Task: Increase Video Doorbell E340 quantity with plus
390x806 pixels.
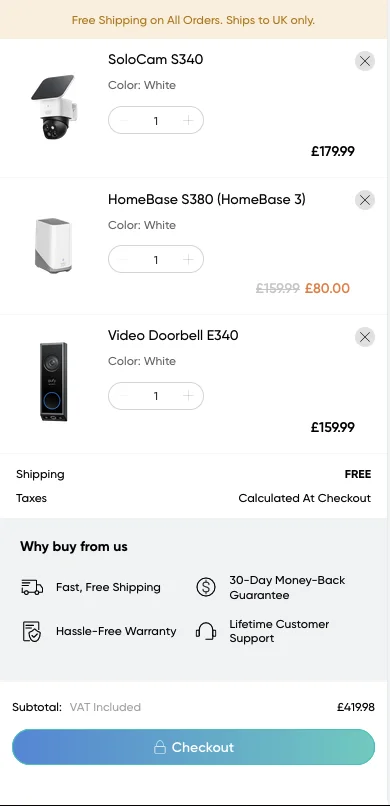Action: (x=188, y=396)
